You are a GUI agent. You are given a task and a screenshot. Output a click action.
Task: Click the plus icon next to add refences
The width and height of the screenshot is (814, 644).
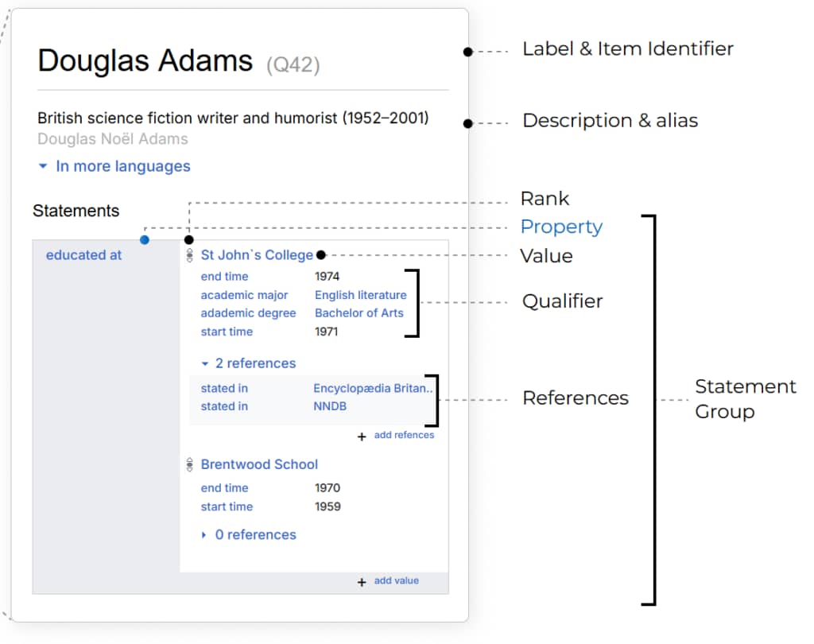362,436
